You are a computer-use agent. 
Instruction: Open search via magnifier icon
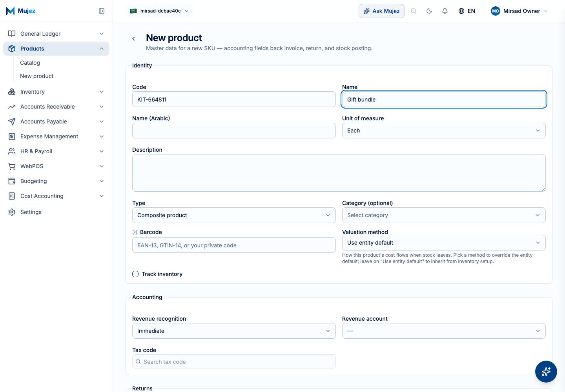coord(414,11)
